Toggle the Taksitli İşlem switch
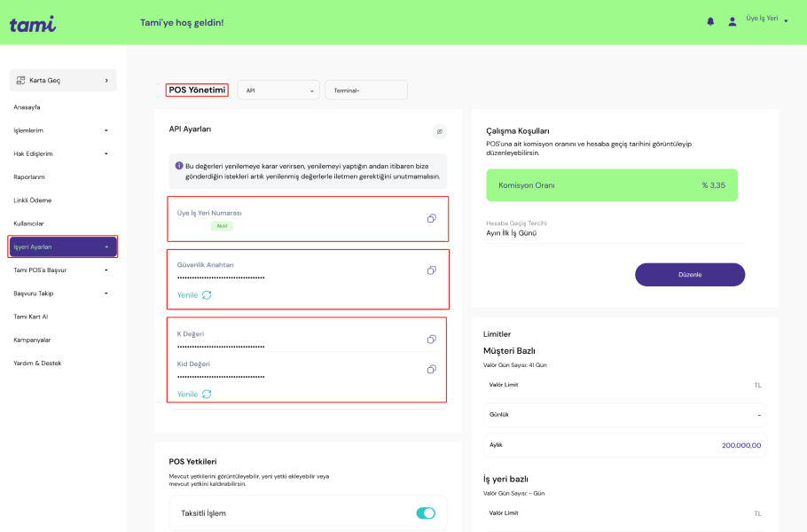The image size is (807, 532). tap(426, 513)
